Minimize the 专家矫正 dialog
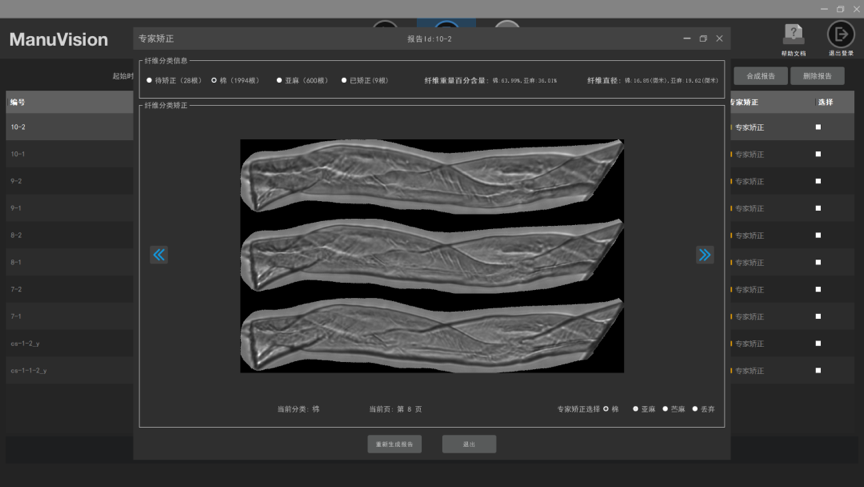 (687, 39)
